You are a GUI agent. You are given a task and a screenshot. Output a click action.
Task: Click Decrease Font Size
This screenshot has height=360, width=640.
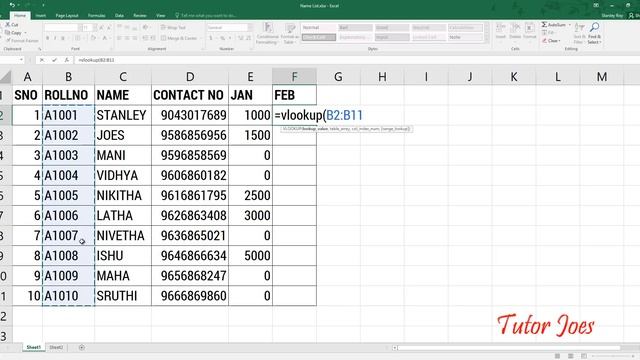tap(109, 27)
